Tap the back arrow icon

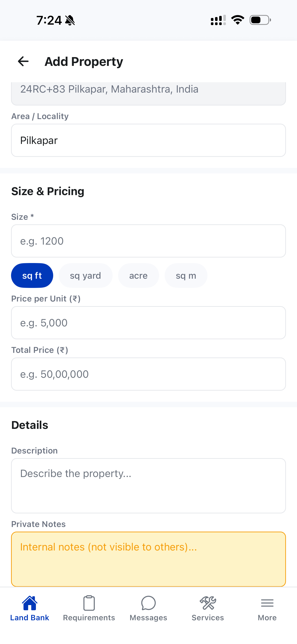pyautogui.click(x=23, y=61)
